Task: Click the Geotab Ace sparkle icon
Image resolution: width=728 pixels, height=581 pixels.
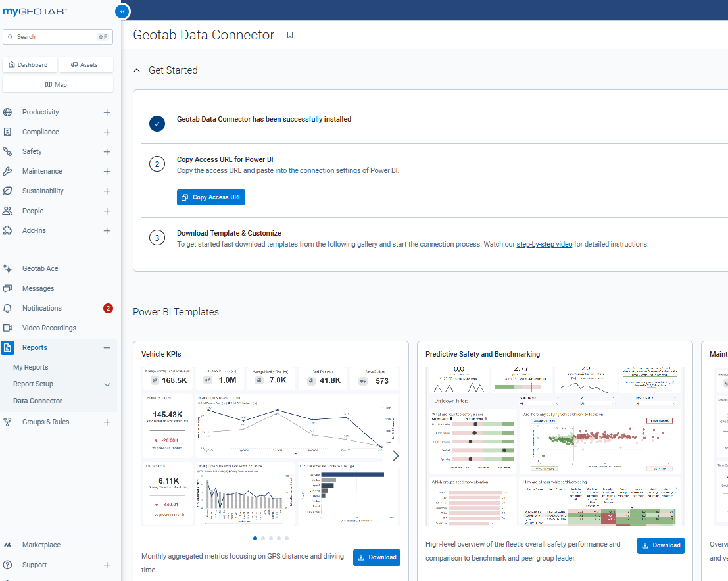Action: 7,268
